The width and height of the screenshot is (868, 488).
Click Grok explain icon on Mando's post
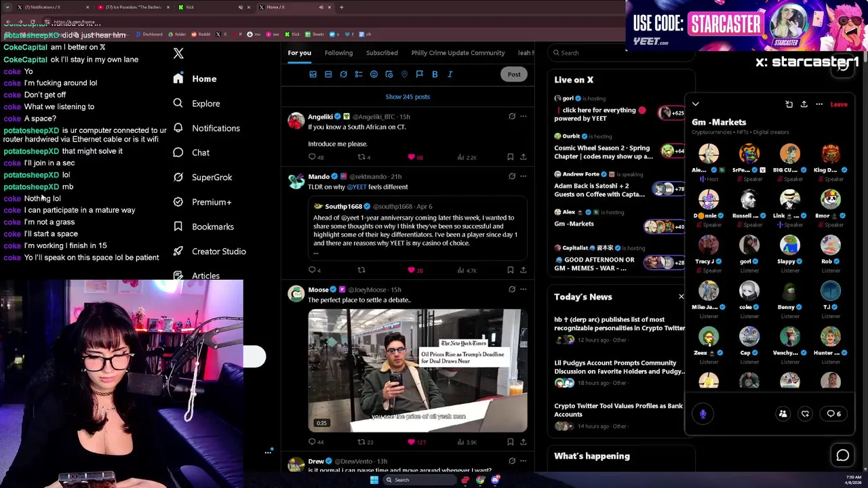pos(512,176)
